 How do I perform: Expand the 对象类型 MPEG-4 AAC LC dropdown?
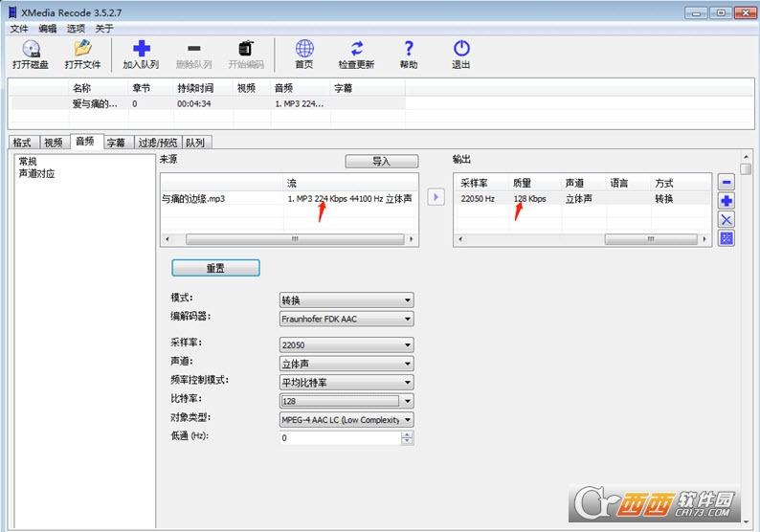point(346,420)
